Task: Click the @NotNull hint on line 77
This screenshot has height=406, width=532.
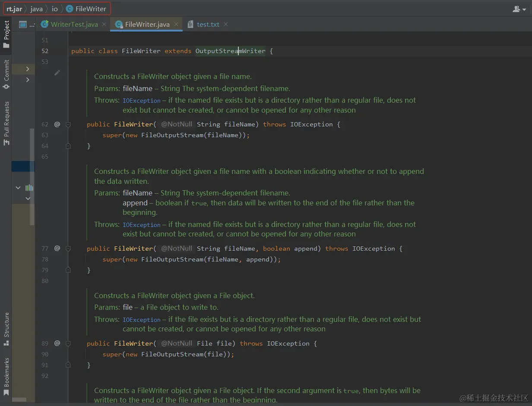Action: (177, 249)
